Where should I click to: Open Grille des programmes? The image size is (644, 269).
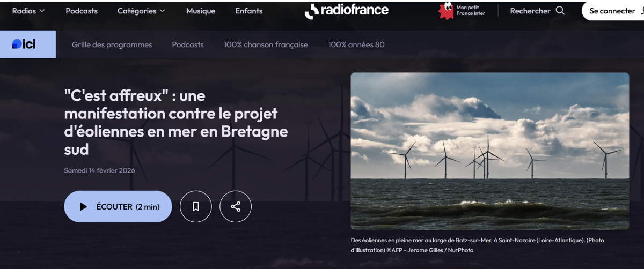112,44
